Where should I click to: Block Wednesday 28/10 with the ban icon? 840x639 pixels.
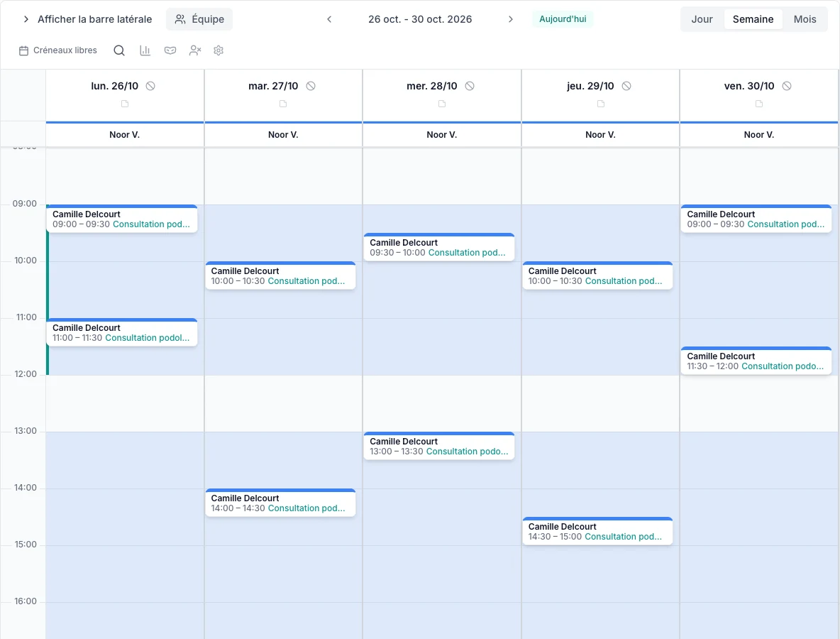(470, 86)
